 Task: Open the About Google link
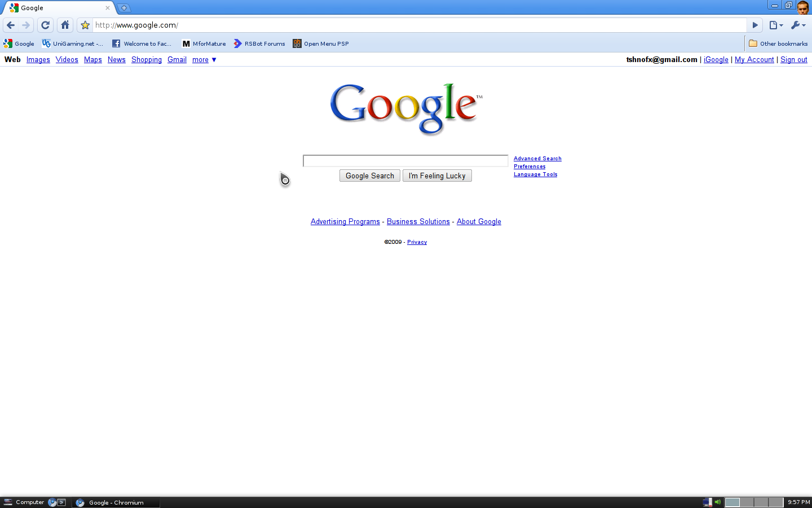click(x=479, y=221)
